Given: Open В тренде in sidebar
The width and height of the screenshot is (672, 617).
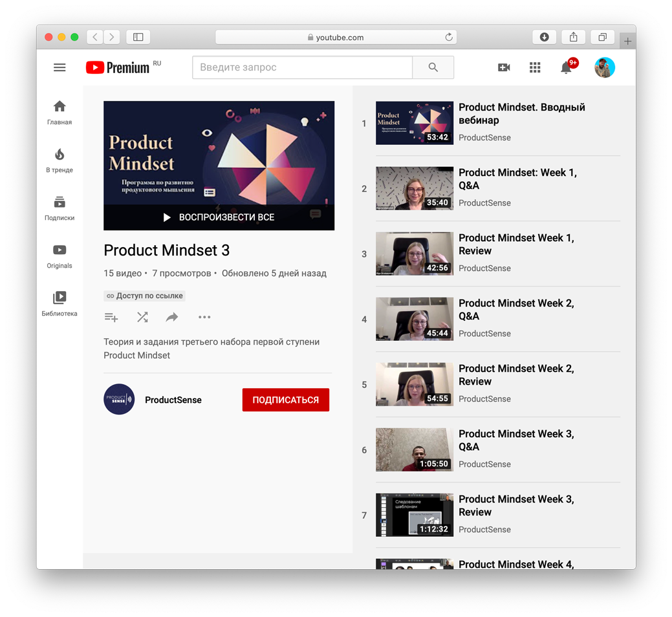Looking at the screenshot, I should coord(60,160).
